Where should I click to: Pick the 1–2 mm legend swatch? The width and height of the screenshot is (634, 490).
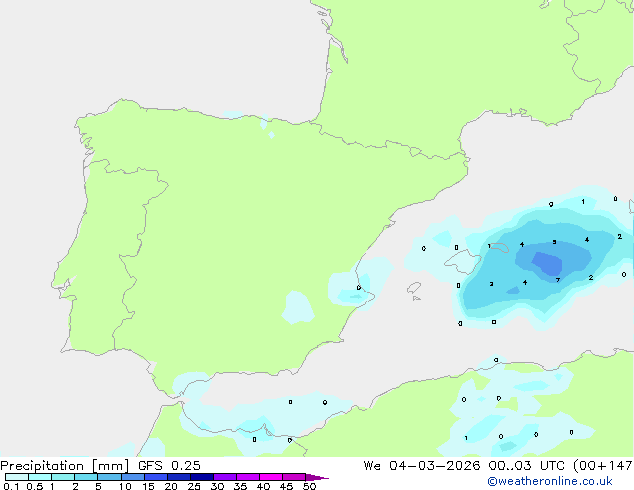coord(63,477)
